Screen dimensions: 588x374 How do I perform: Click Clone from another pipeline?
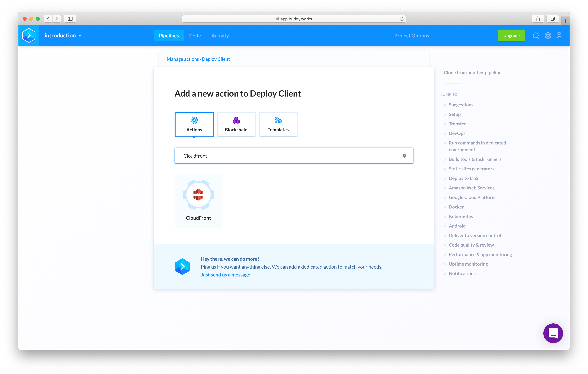tap(472, 73)
